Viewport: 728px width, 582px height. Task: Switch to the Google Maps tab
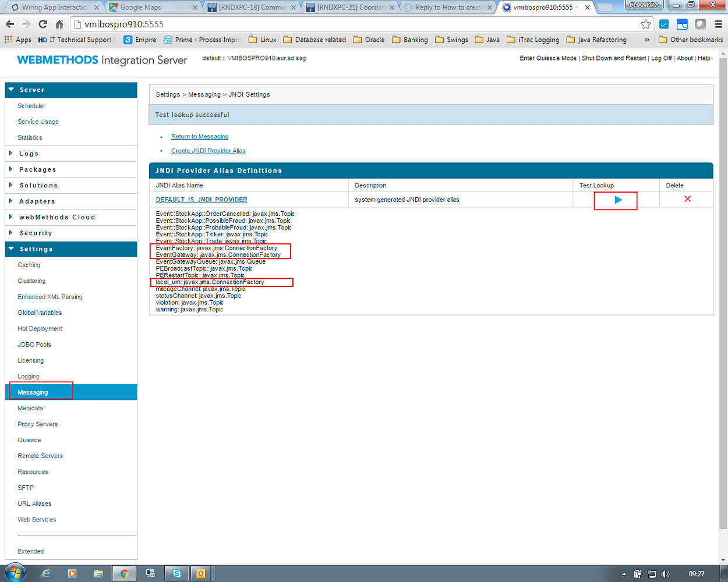click(153, 8)
